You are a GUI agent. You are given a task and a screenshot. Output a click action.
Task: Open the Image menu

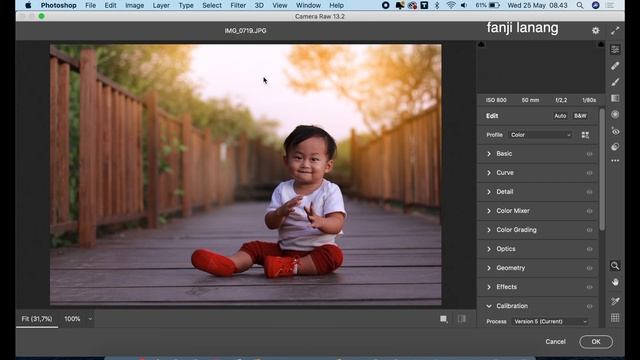(134, 5)
